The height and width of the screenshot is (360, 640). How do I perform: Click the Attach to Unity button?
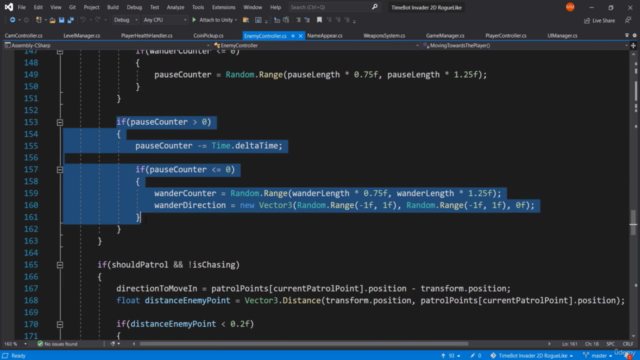(x=212, y=20)
